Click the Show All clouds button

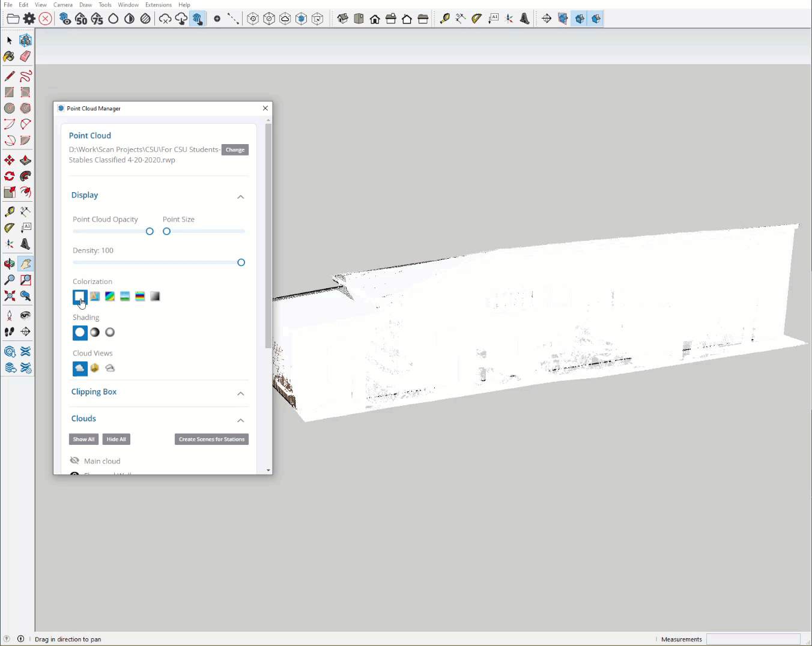coord(83,439)
